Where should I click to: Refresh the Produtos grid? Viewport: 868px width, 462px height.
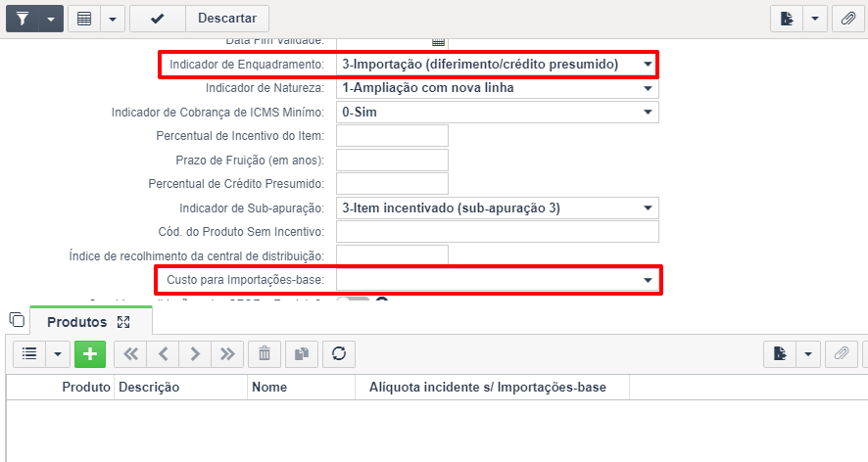(339, 353)
